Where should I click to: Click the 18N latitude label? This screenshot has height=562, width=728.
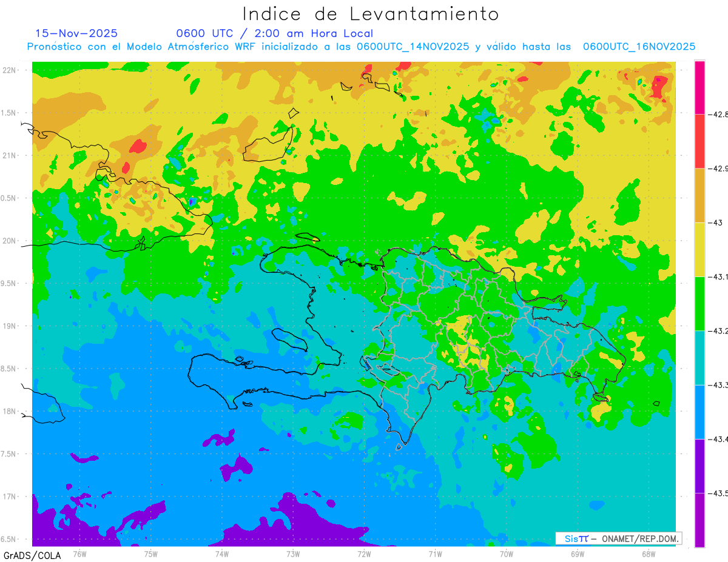click(10, 411)
